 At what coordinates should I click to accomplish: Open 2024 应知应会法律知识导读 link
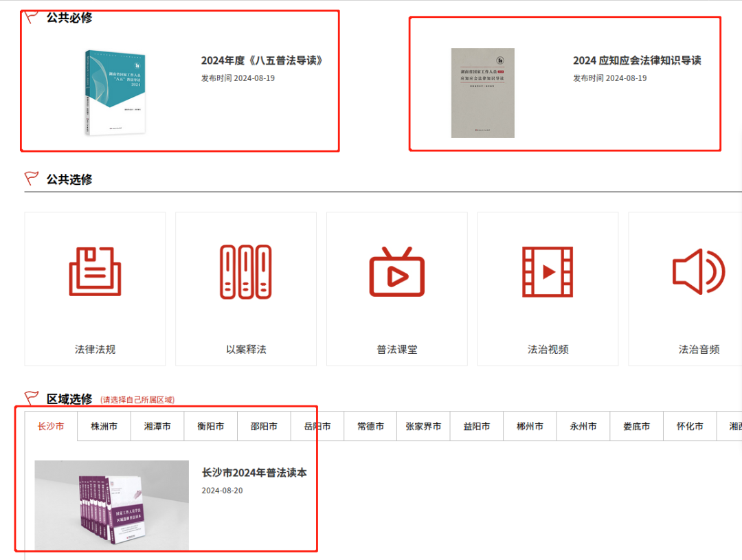click(x=638, y=60)
